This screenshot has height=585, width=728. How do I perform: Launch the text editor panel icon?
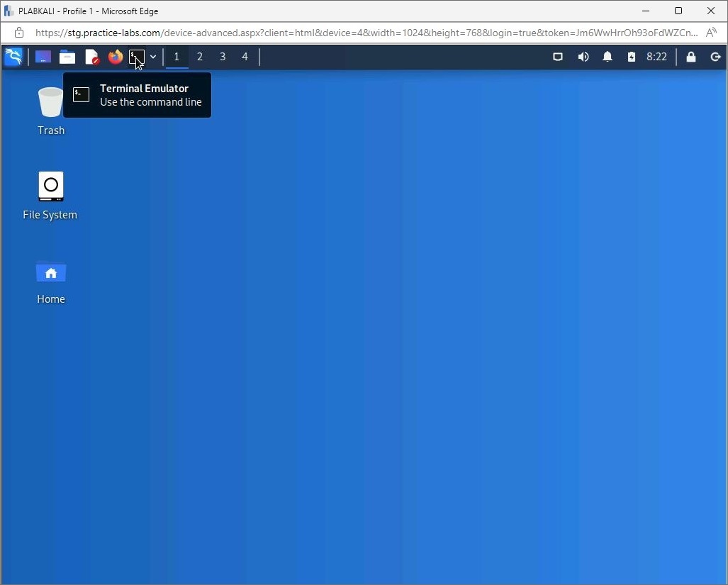click(x=91, y=57)
